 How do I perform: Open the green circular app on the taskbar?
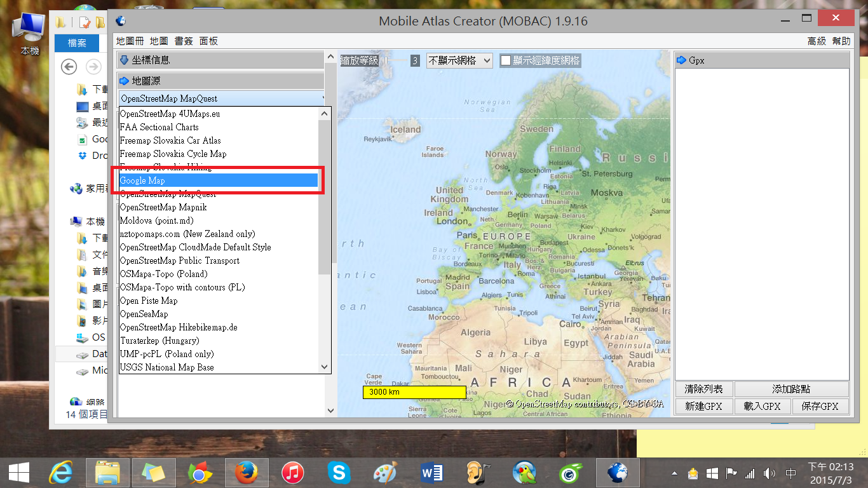(x=570, y=473)
